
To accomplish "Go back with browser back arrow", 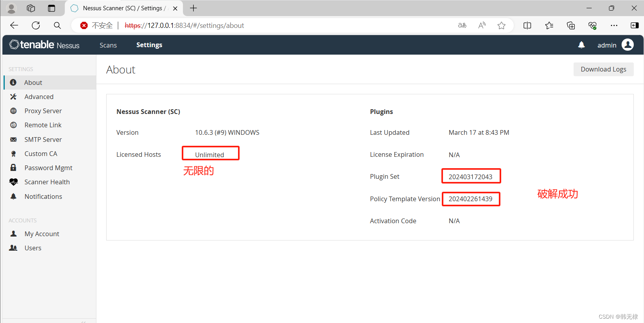I will coord(14,26).
